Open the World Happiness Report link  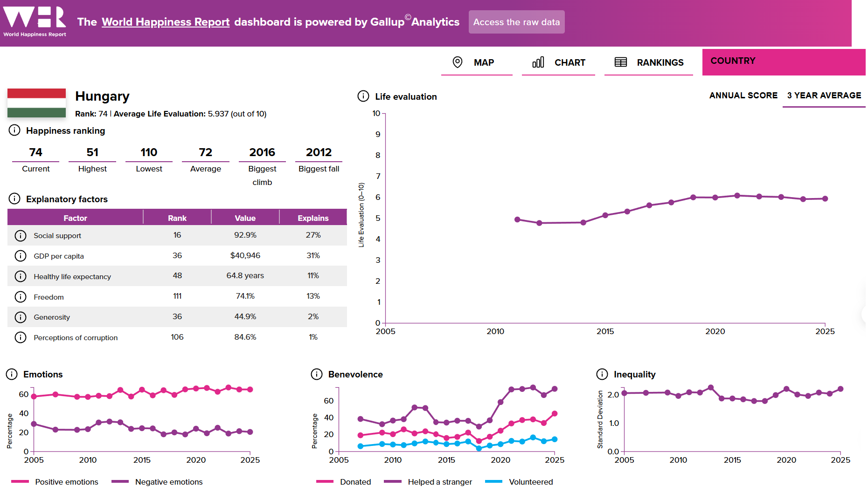click(x=166, y=22)
